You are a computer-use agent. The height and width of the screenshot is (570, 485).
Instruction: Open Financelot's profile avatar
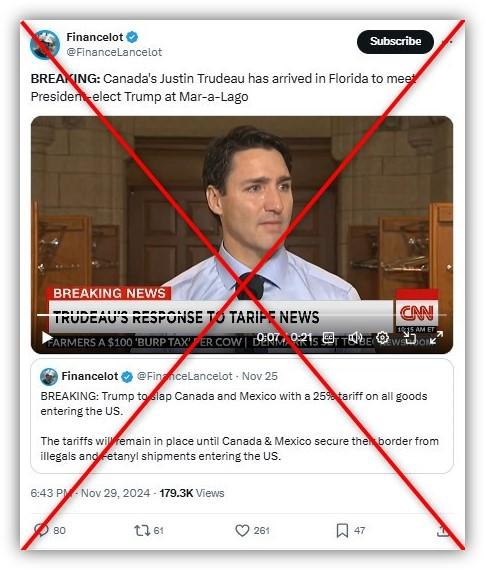(x=45, y=44)
